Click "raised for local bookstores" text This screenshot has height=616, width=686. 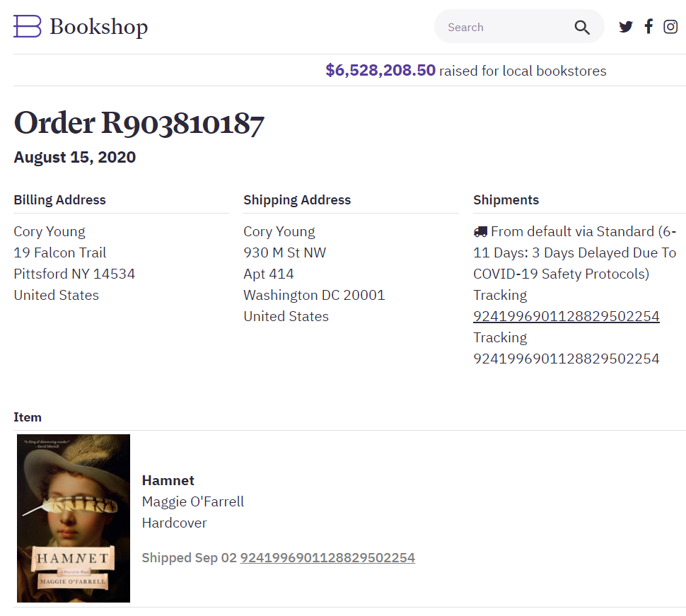[523, 71]
